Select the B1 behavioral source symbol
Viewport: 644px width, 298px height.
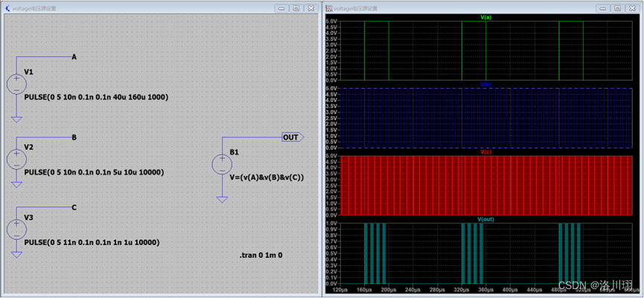pos(222,165)
